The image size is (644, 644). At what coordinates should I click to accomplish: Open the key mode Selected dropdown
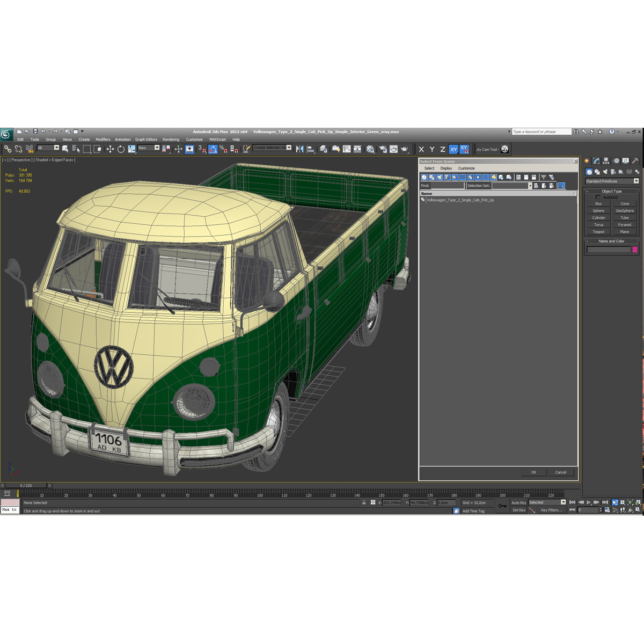547,503
